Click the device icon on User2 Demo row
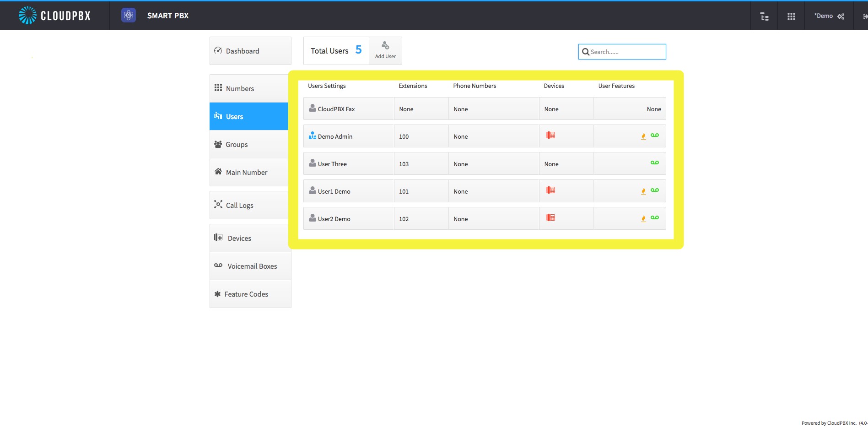The width and height of the screenshot is (868, 428). [x=550, y=217]
